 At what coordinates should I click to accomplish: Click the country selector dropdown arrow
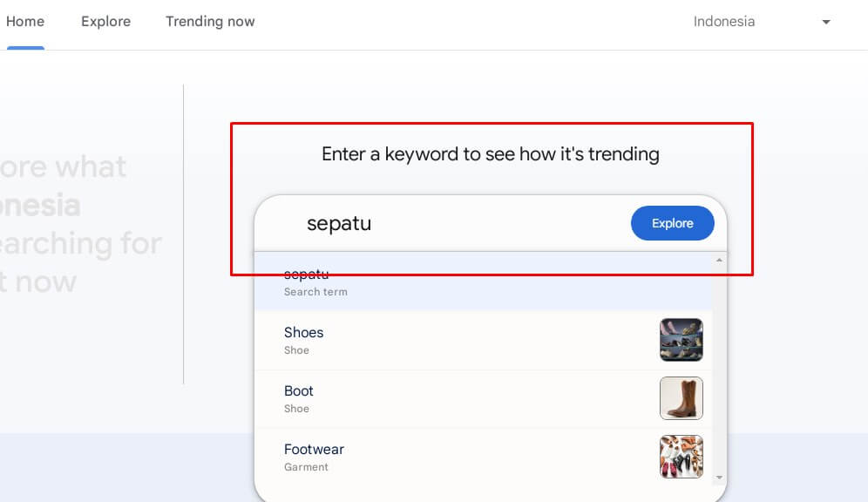826,22
